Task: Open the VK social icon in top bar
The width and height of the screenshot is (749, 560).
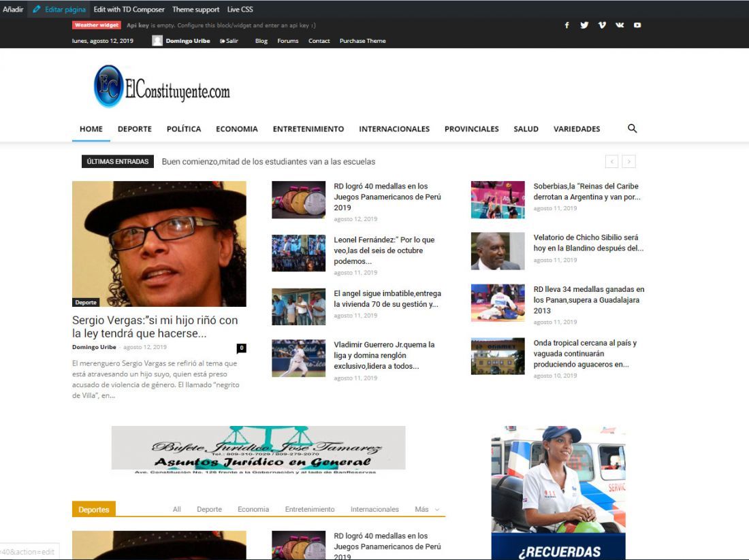Action: pyautogui.click(x=620, y=25)
